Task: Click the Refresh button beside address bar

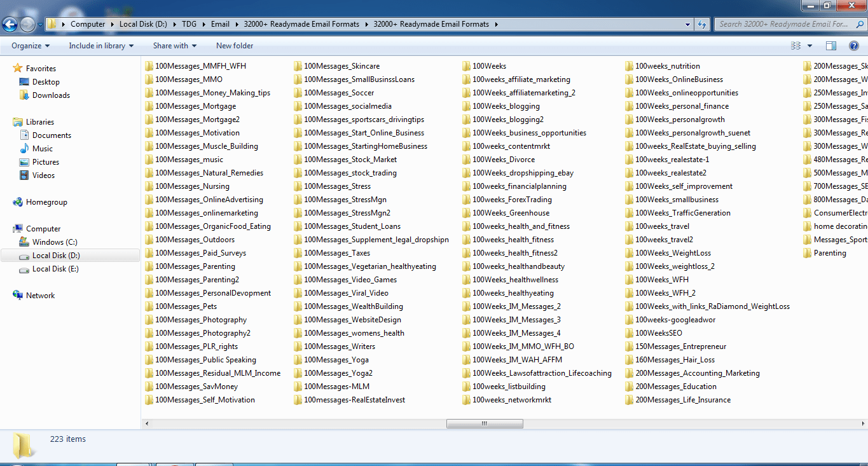Action: click(x=702, y=24)
